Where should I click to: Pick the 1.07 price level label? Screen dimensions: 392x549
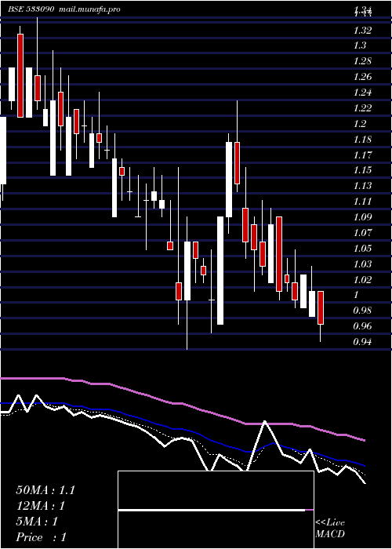click(x=362, y=233)
